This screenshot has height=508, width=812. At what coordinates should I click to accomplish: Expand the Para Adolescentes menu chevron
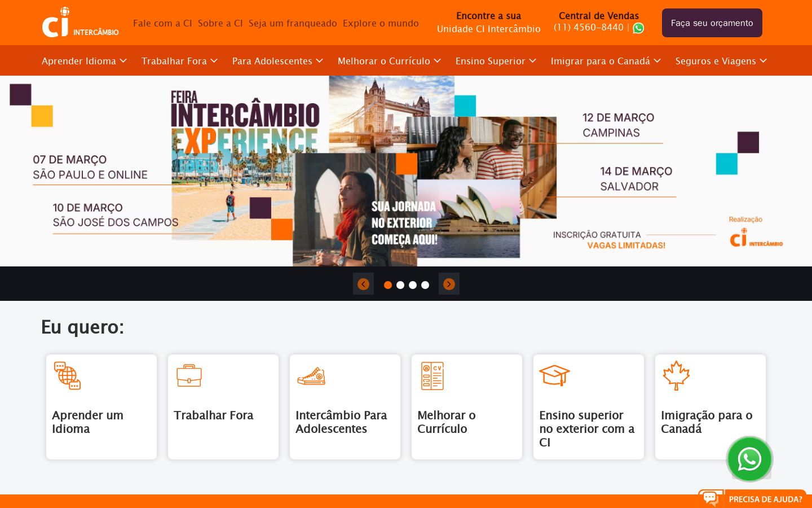pyautogui.click(x=320, y=61)
